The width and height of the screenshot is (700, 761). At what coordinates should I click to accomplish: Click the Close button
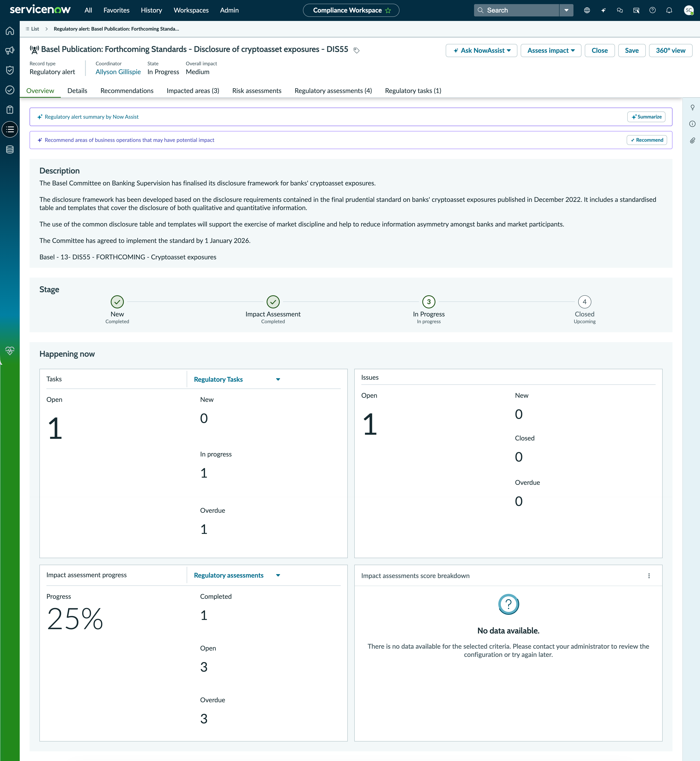599,50
